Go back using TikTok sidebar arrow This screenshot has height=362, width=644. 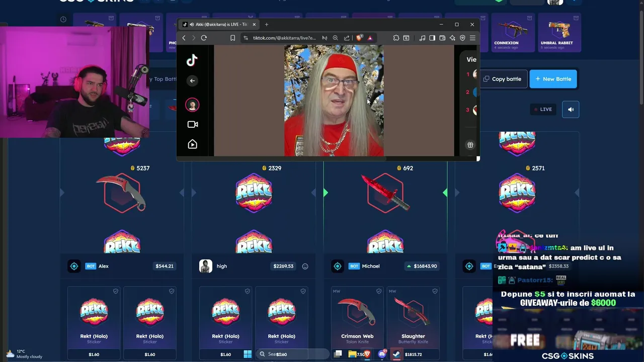click(x=192, y=80)
